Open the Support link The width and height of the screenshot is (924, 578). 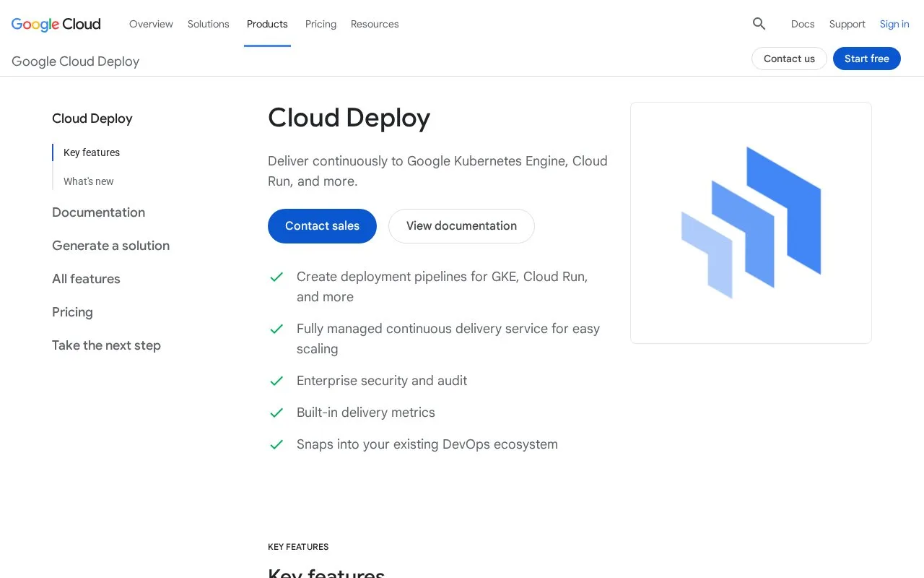[x=847, y=24]
